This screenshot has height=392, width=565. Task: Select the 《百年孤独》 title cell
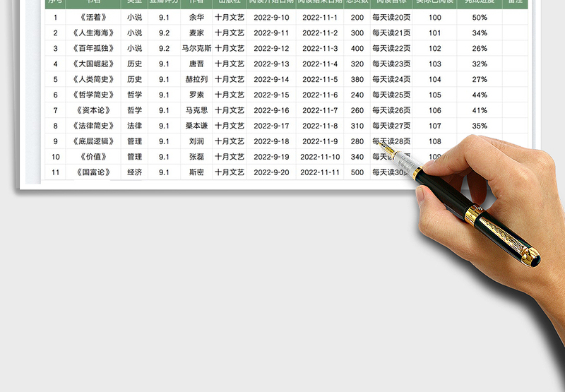click(93, 49)
